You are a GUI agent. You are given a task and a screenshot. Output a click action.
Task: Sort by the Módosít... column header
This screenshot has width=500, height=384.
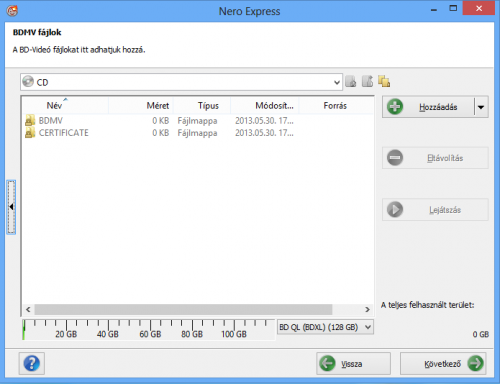(265, 106)
